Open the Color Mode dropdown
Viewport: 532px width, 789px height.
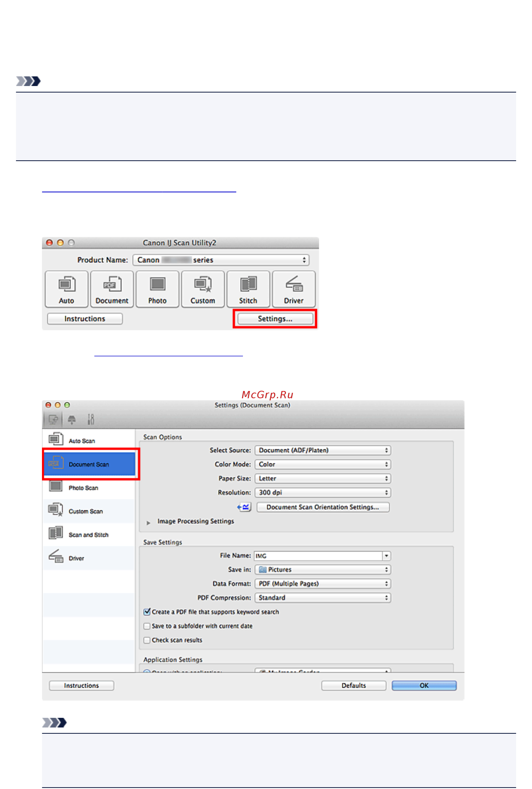[x=323, y=464]
